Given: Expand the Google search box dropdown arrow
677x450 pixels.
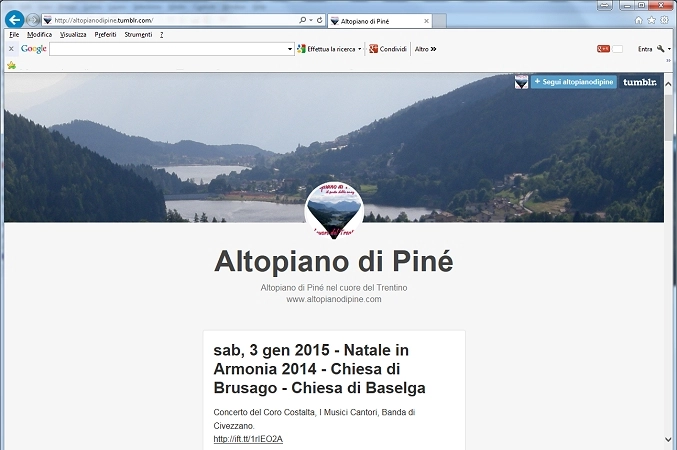Looking at the screenshot, I should pos(290,49).
